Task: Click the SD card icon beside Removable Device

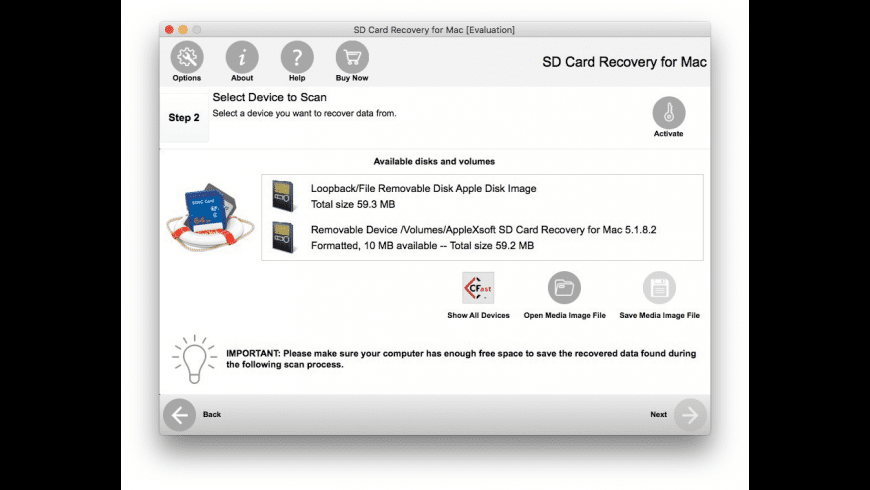Action: tap(283, 237)
